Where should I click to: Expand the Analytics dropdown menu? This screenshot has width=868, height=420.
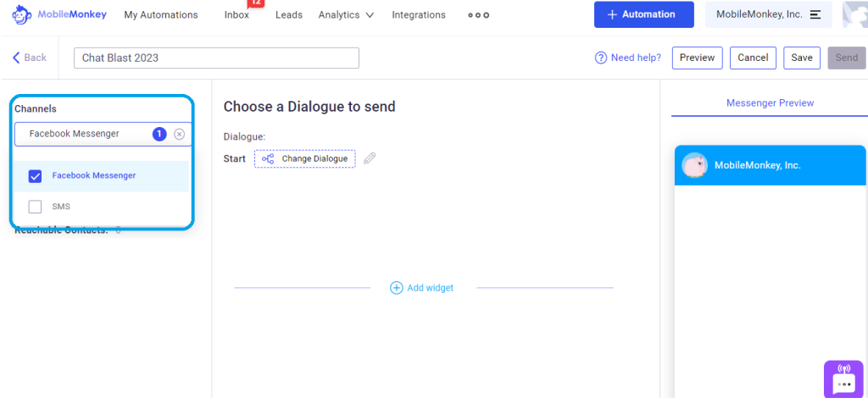[x=346, y=15]
